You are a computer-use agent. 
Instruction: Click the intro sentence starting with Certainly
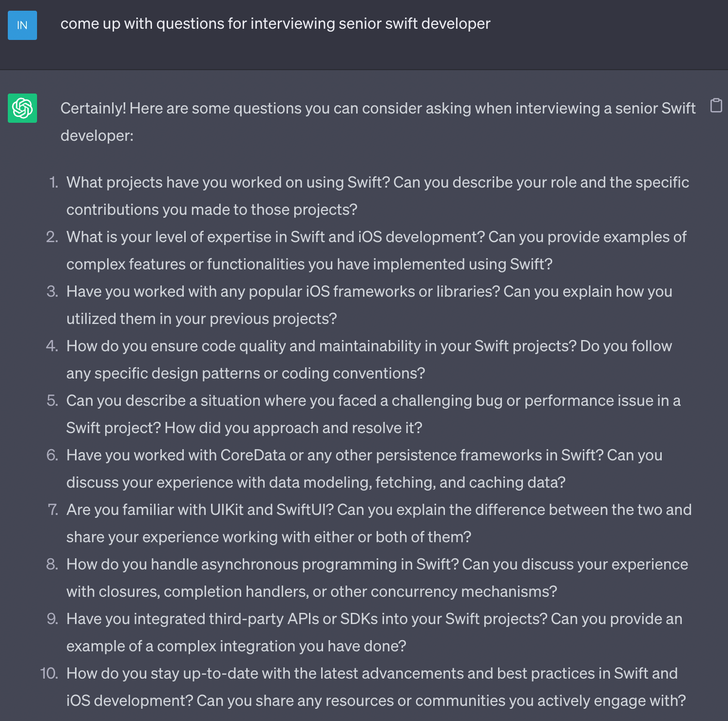pos(378,122)
